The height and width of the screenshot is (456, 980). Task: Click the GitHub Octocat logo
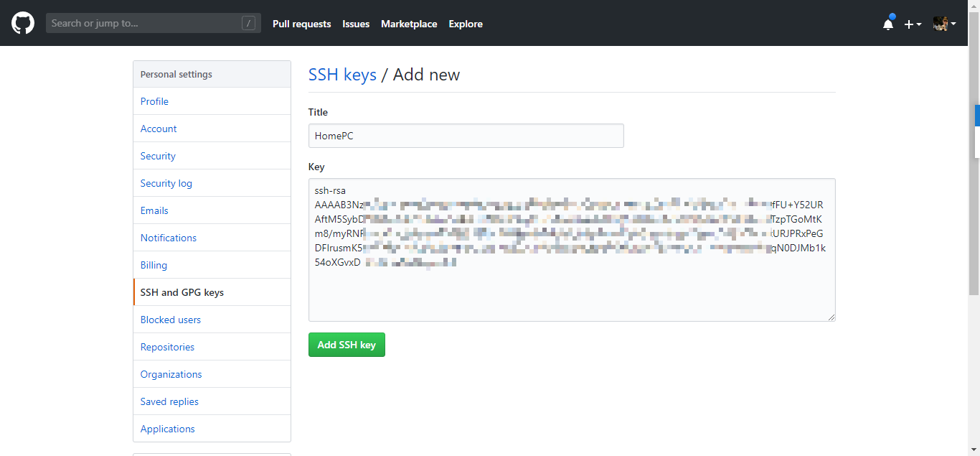click(23, 24)
